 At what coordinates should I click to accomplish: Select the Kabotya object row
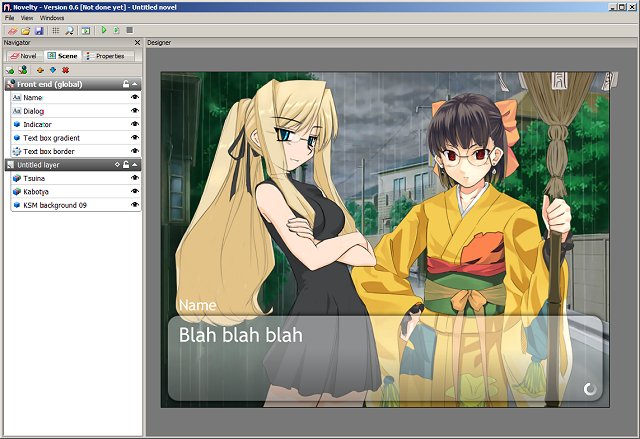click(x=76, y=191)
